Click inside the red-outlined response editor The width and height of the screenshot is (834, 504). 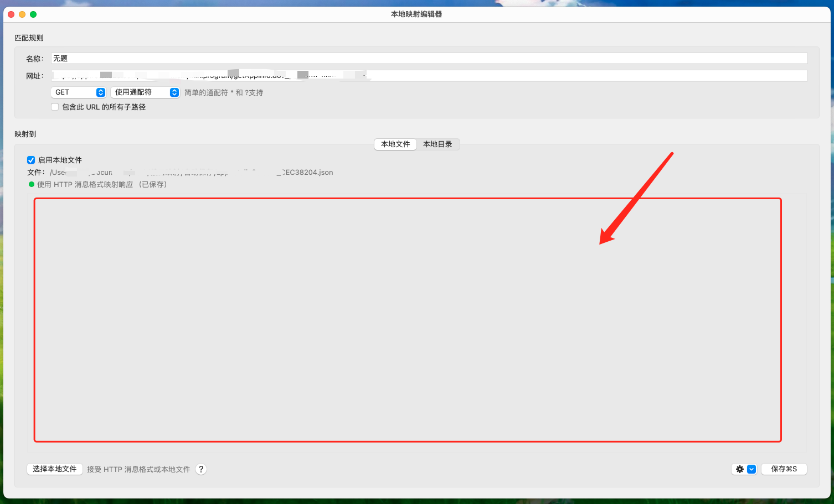(408, 320)
